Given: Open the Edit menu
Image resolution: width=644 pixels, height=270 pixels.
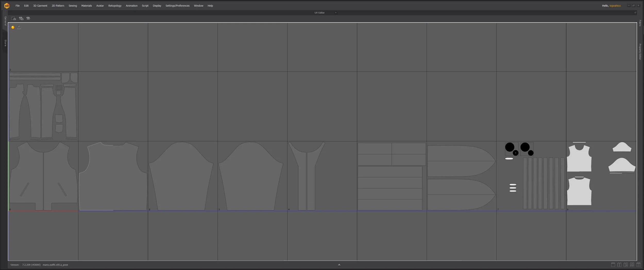Looking at the screenshot, I should click(x=26, y=6).
